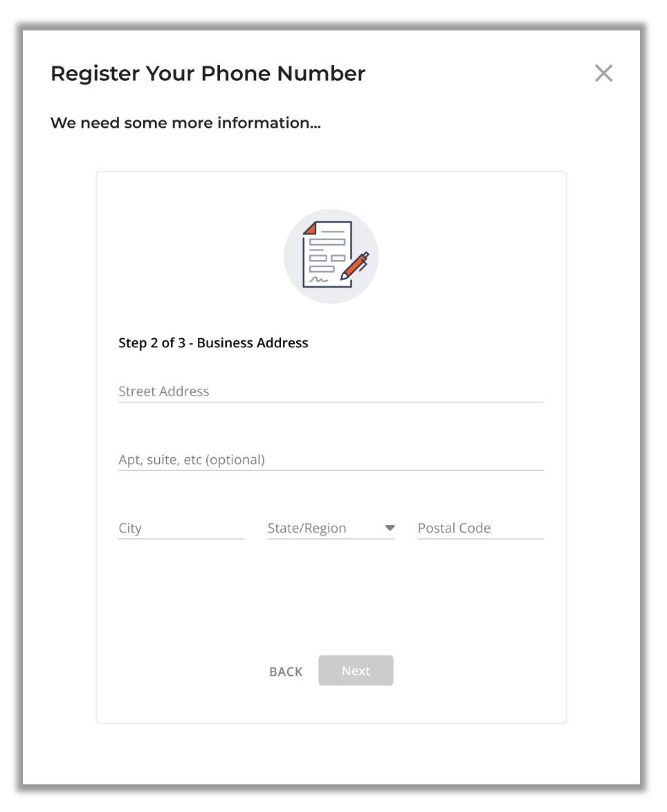This screenshot has height=812, width=667.
Task: Focus the Apt, suite, etc (optional) field
Action: click(x=331, y=460)
